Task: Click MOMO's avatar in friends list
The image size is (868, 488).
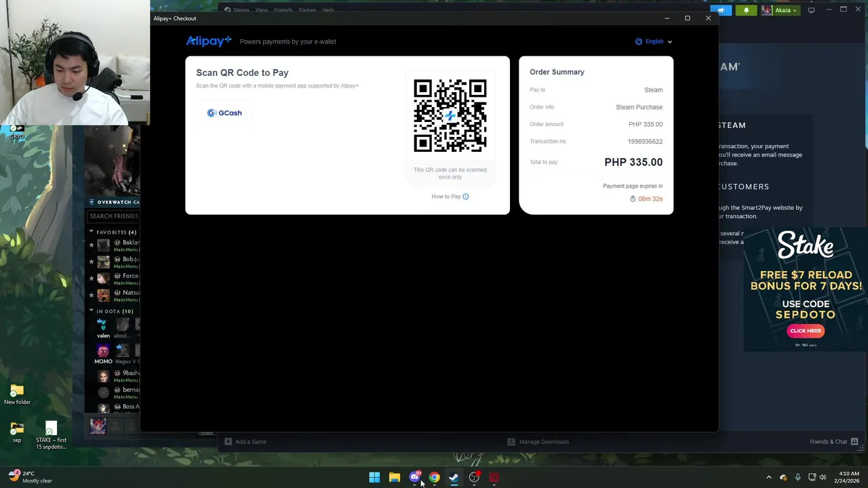Action: point(102,350)
